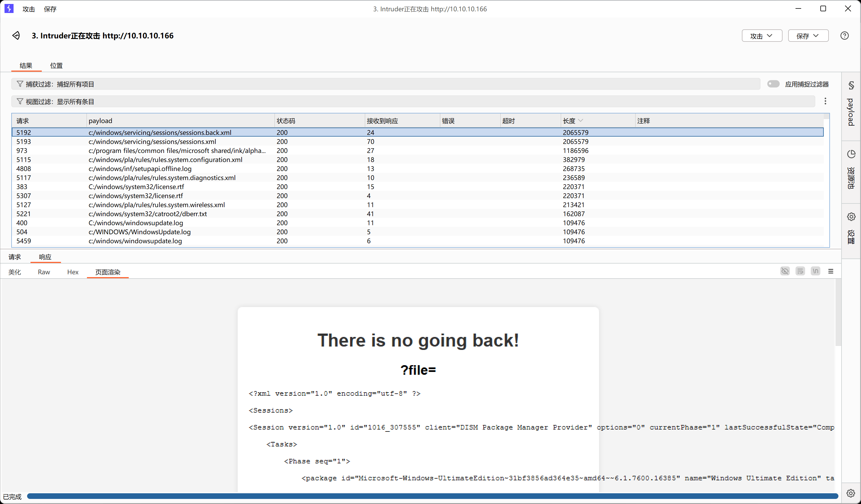Click the back arrow icon beside the attack title
Screen dimensions: 861x504
pyautogui.click(x=16, y=36)
